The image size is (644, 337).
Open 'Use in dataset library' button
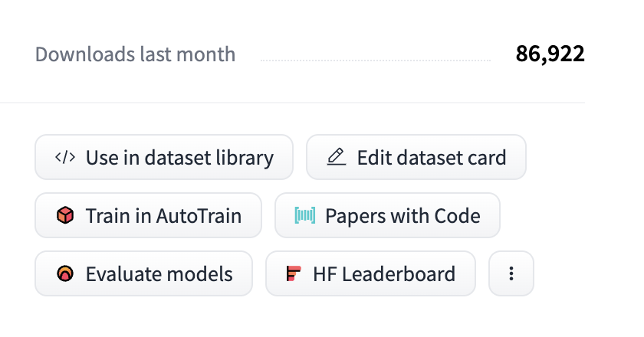[179, 158]
